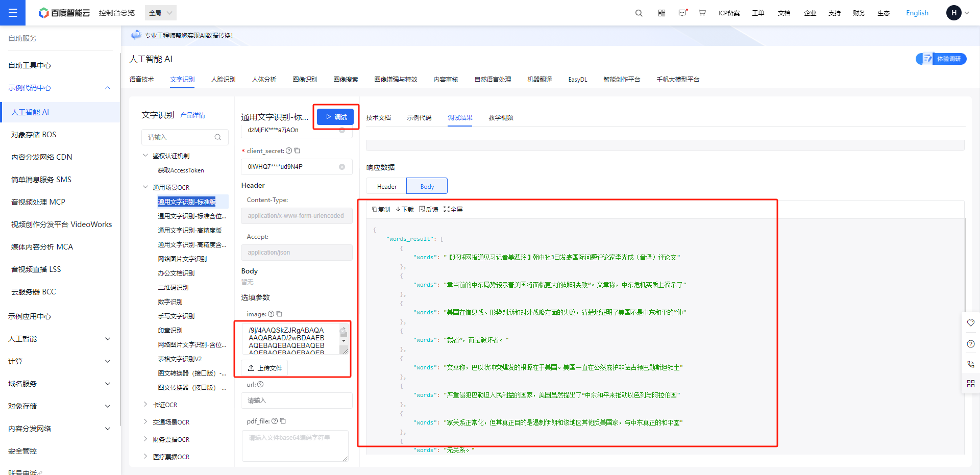Viewport: 980px width, 475px height.
Task: Expand the 对象存储 sidebar group
Action: point(108,406)
